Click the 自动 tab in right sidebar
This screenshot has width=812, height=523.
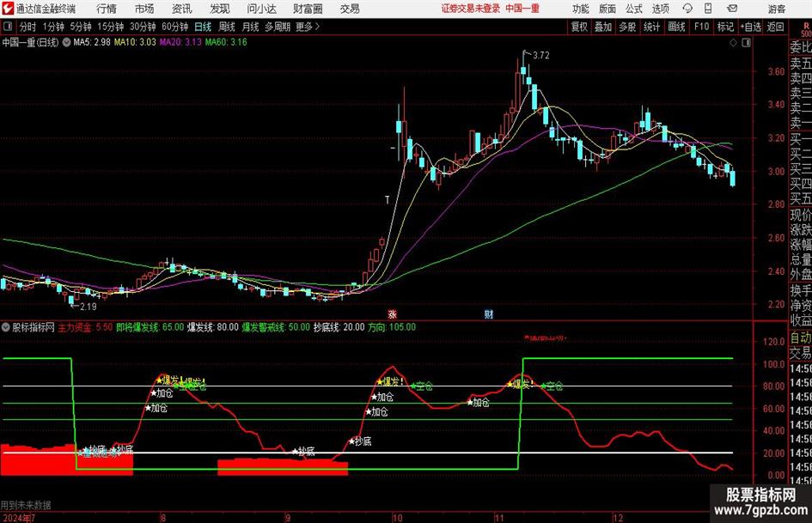coord(801,338)
